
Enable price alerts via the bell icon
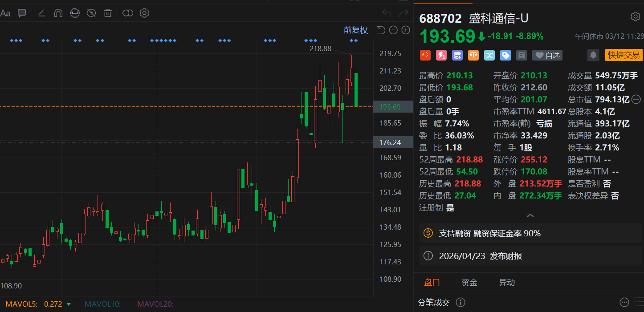click(x=593, y=55)
